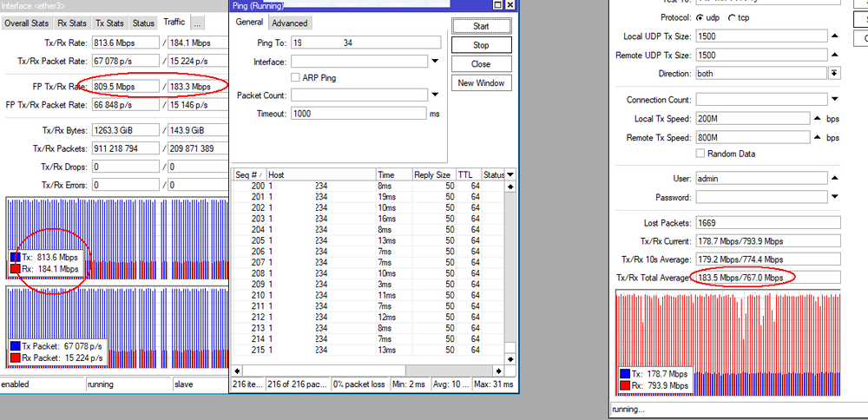Click red Rx Packet legend swatch

click(x=16, y=358)
